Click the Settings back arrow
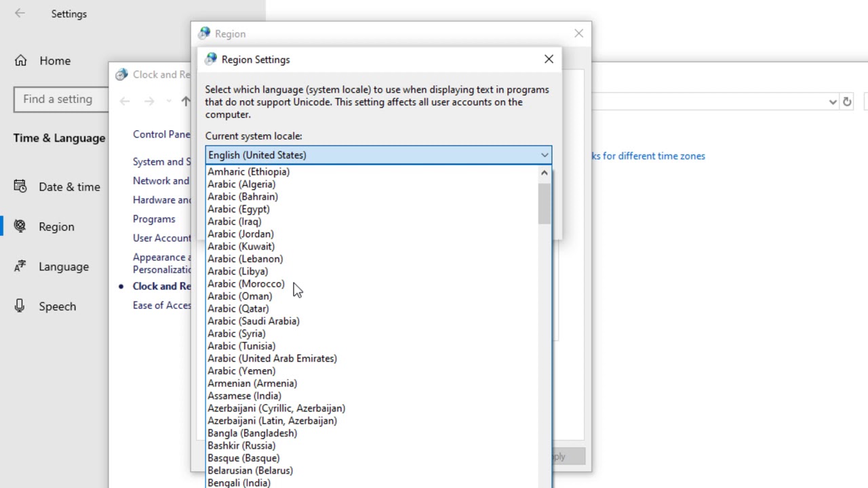 pyautogui.click(x=20, y=14)
